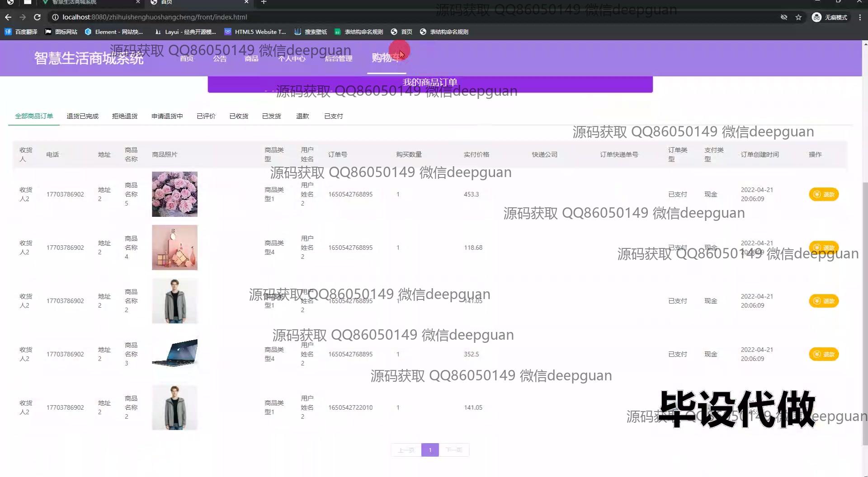Open 购物车 in the site navigation

click(x=387, y=58)
